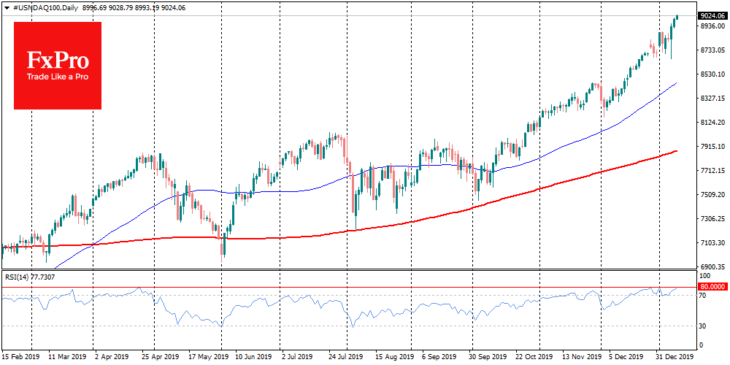Select the current price tag 9024.06
This screenshot has height=365, width=730.
tap(713, 15)
